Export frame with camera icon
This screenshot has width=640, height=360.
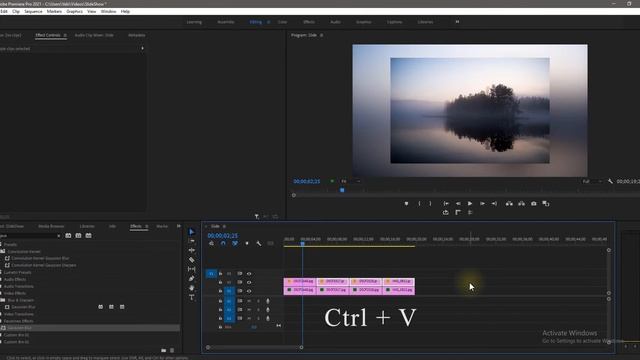tap(533, 204)
